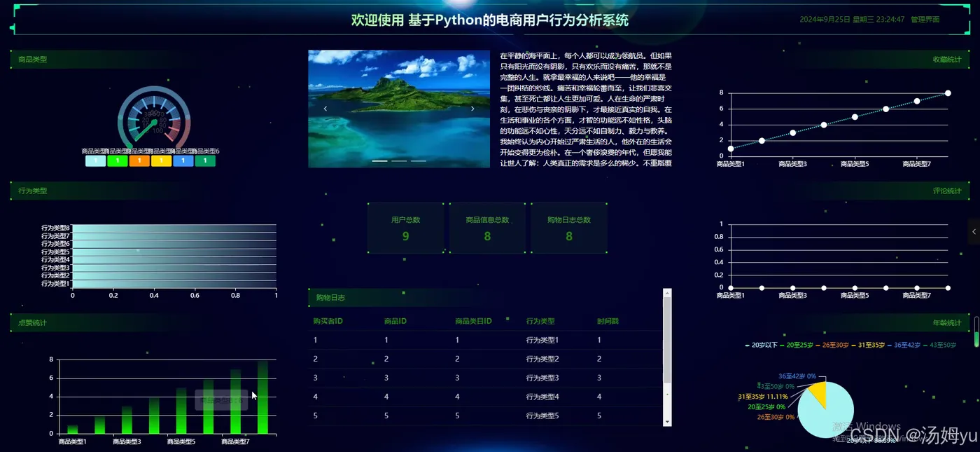Click the 商品ID column header
The height and width of the screenshot is (452, 980).
tap(395, 321)
